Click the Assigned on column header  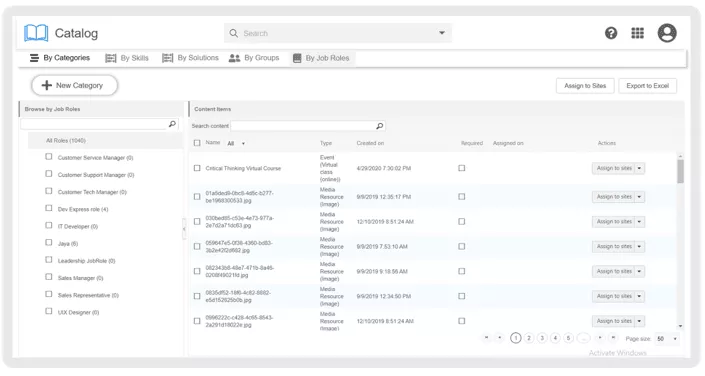point(508,143)
